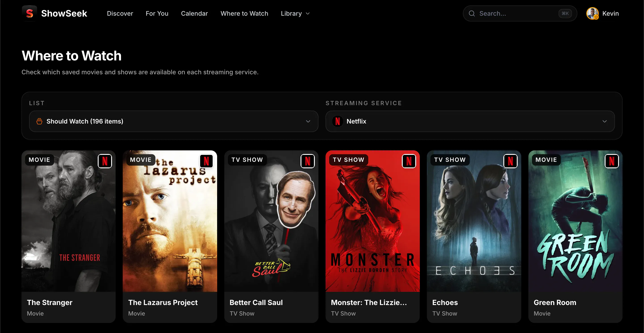
Task: Click 'TV Show' caption under Echoes
Action: tap(445, 314)
